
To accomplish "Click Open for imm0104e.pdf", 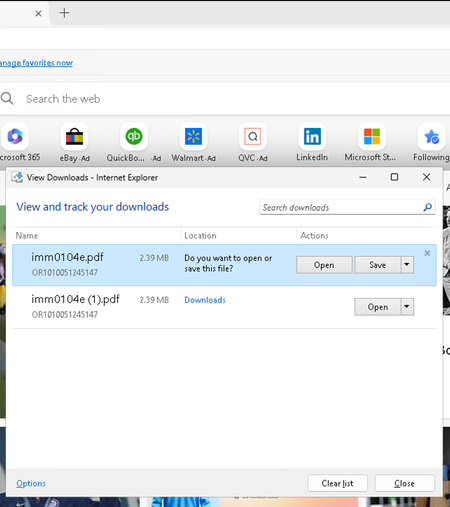I will (x=324, y=265).
